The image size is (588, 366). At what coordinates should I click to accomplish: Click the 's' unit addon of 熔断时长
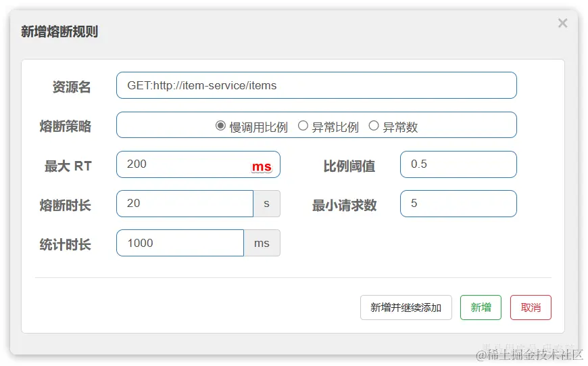coord(266,204)
